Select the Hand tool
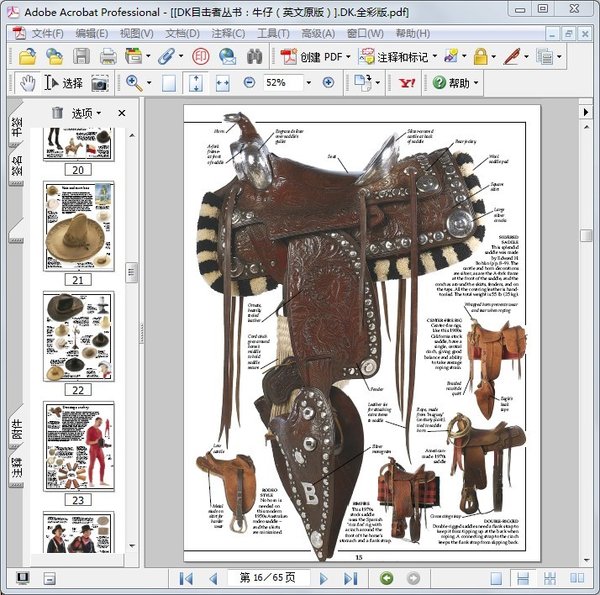The image size is (600, 595). coord(27,83)
